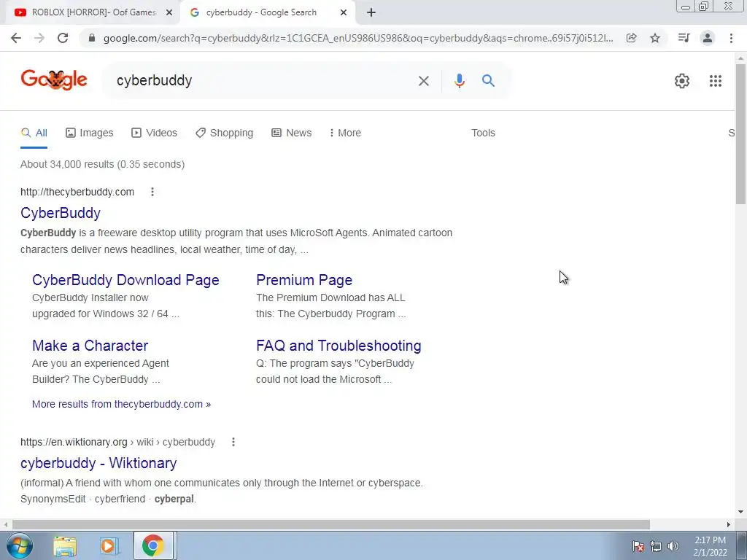Image resolution: width=747 pixels, height=560 pixels.
Task: Open the FAQ and Troubleshooting link
Action: tap(338, 346)
